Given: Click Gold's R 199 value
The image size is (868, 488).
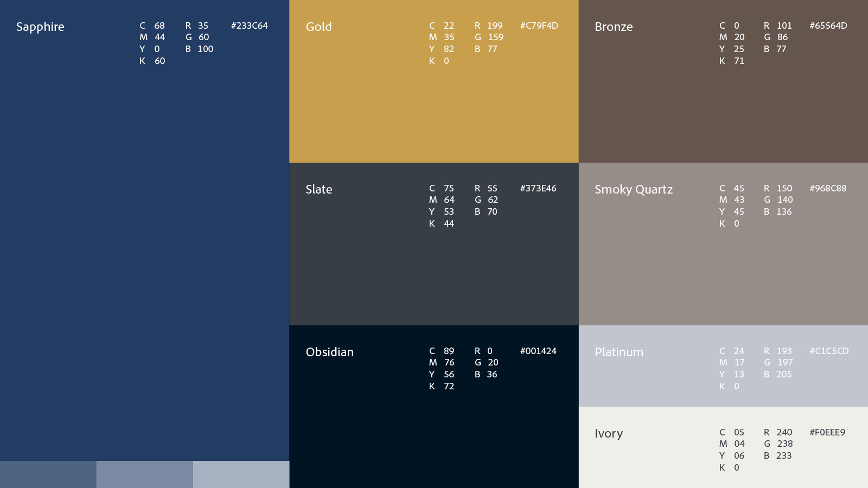Looking at the screenshot, I should pos(489,25).
